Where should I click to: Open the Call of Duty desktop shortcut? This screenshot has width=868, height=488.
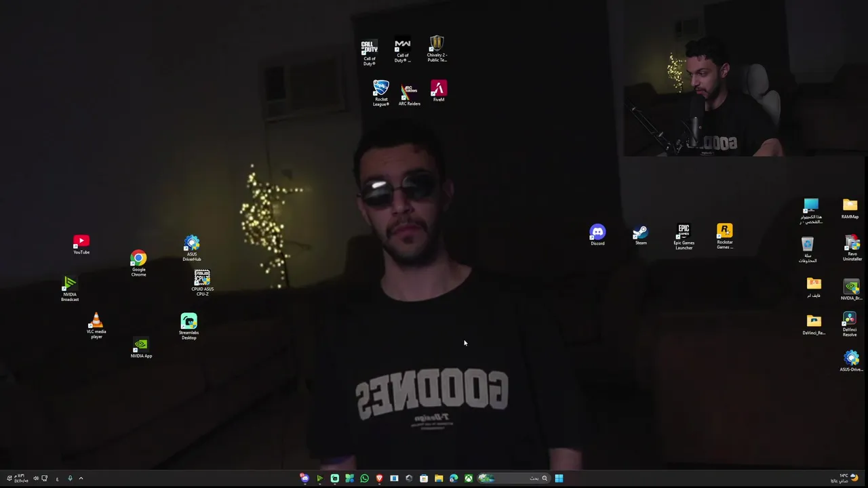[369, 52]
